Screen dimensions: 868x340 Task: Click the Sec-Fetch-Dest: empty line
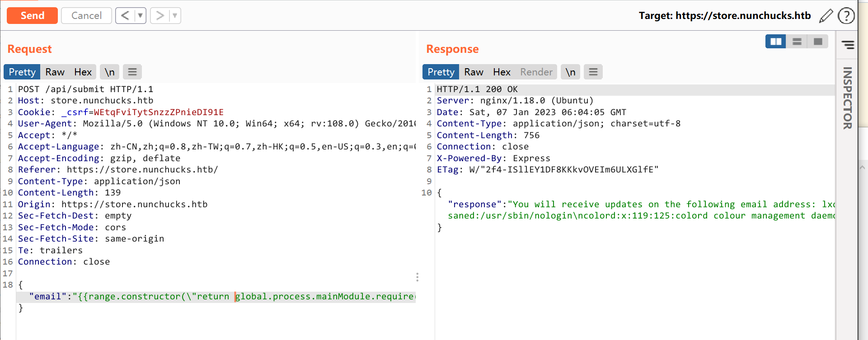pyautogui.click(x=75, y=215)
